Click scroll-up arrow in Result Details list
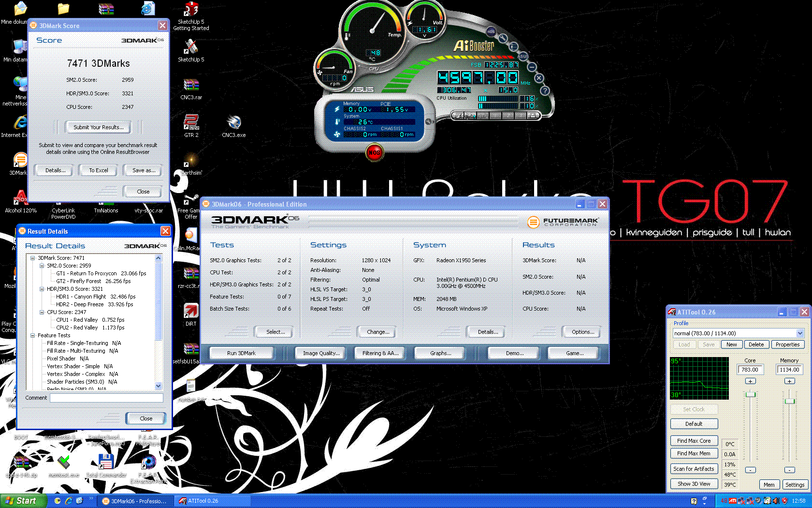Screen dimensions: 812x508 click(x=158, y=258)
